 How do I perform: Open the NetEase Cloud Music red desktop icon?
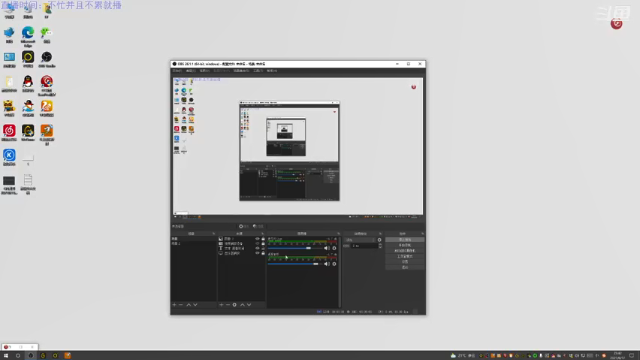[x=9, y=133]
